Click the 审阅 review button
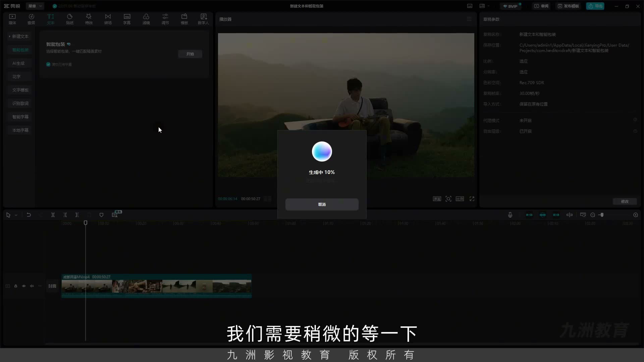 [x=541, y=6]
